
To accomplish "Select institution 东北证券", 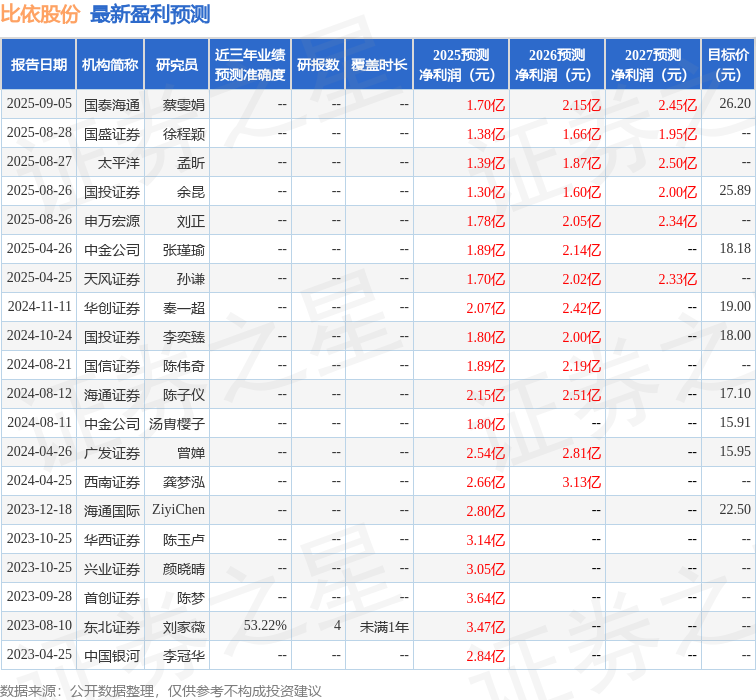I will pos(112,626).
